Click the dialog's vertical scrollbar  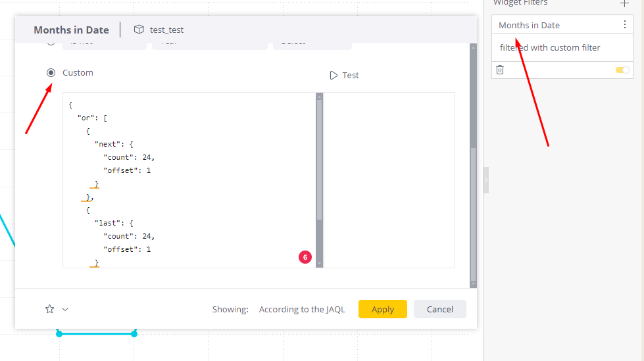coord(473,210)
